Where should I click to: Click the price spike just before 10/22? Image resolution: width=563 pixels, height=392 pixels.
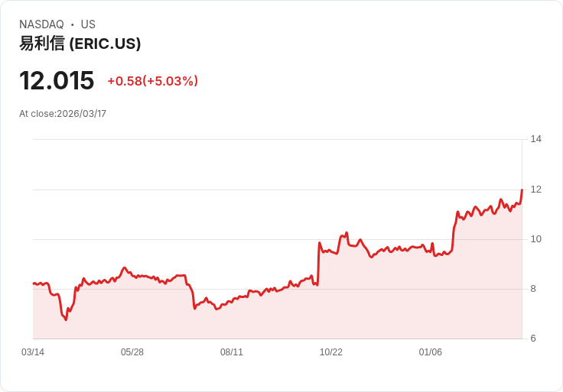coord(319,243)
